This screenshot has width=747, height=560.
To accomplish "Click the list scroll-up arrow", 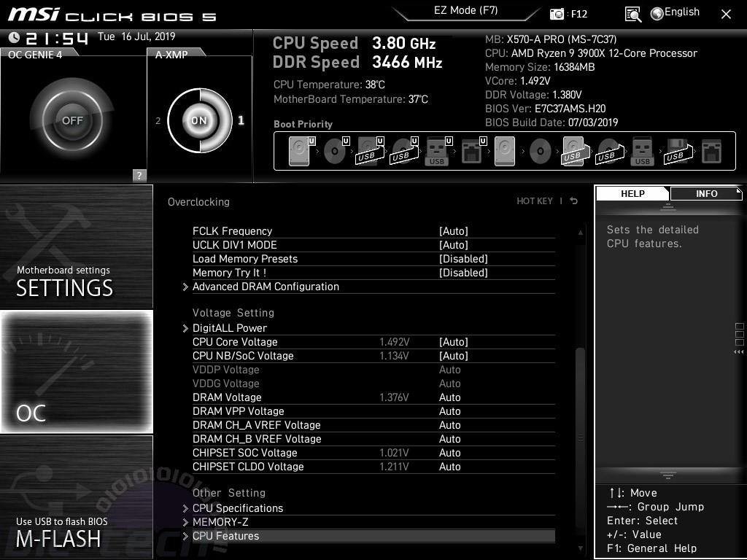I will [580, 233].
